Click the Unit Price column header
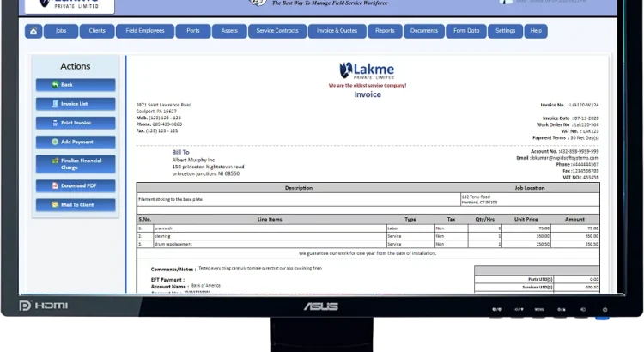Viewport: 644px width, 352px height. click(526, 219)
